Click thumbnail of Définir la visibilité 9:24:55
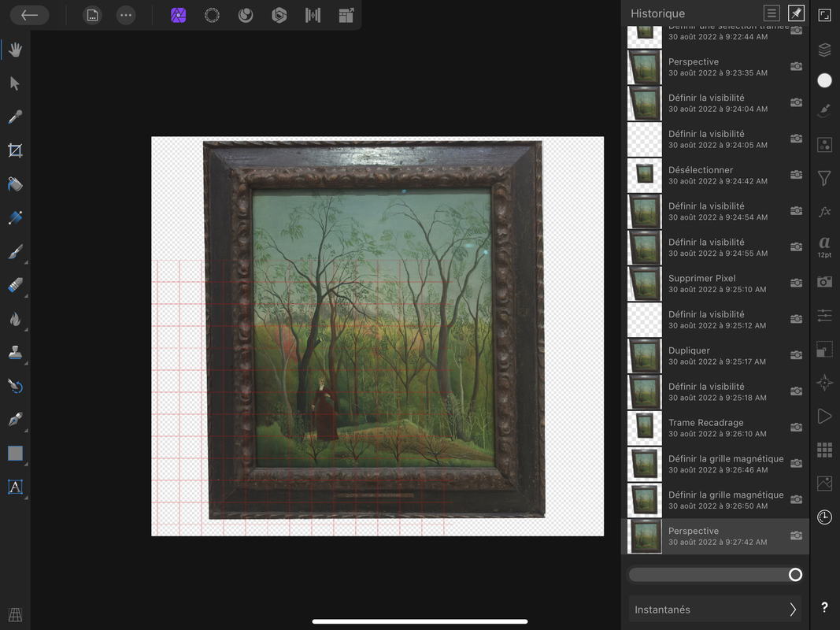Viewport: 840px width, 630px height. 645,247
